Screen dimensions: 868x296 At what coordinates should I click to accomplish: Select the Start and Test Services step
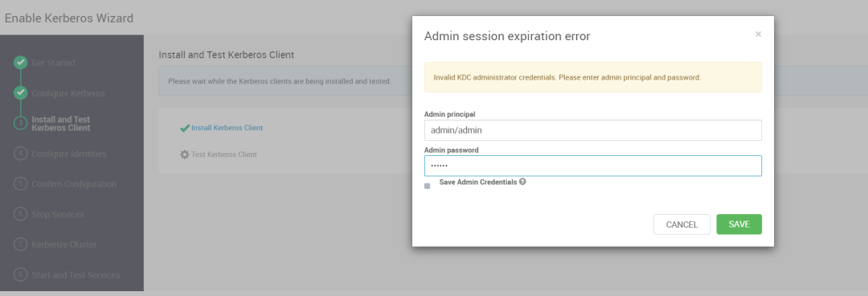pyautogui.click(x=76, y=275)
